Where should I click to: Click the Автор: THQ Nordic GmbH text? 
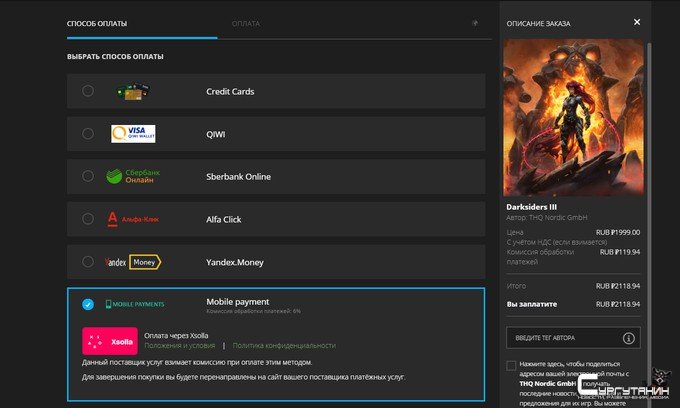pyautogui.click(x=546, y=217)
